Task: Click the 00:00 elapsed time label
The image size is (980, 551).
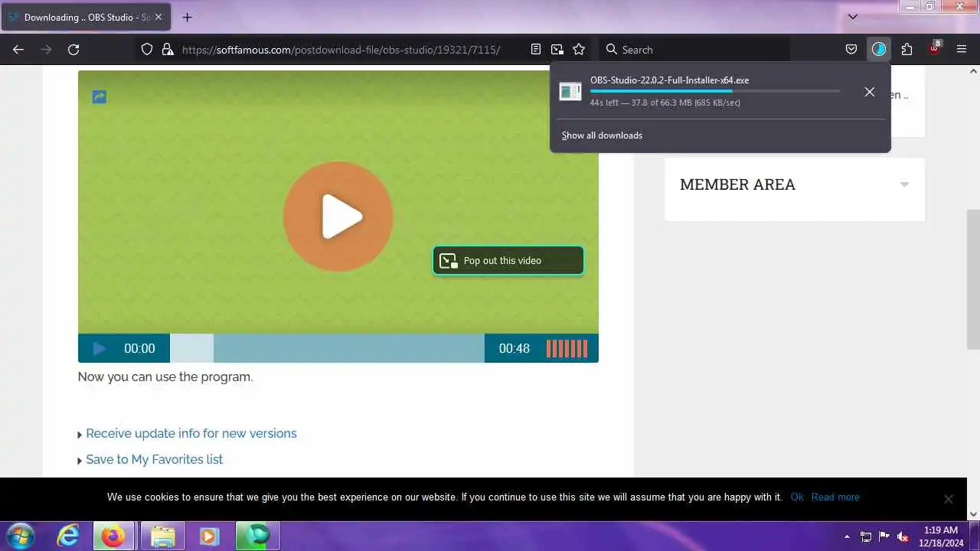Action: click(139, 348)
